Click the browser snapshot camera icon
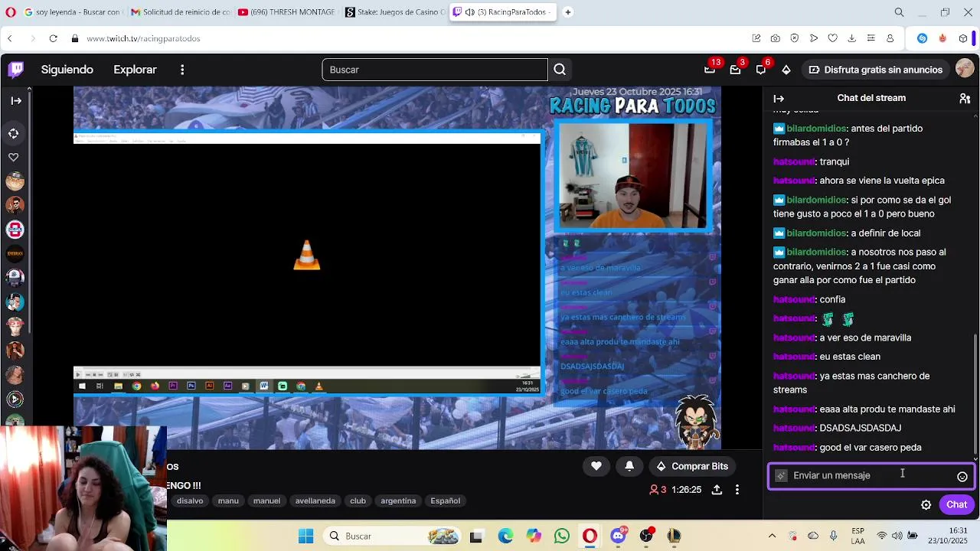 click(x=776, y=38)
